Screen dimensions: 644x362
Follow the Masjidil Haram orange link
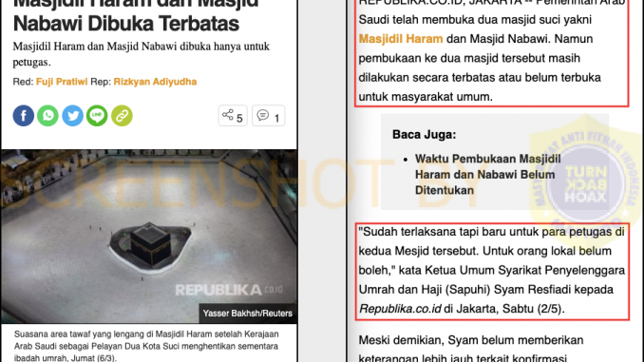click(x=401, y=39)
